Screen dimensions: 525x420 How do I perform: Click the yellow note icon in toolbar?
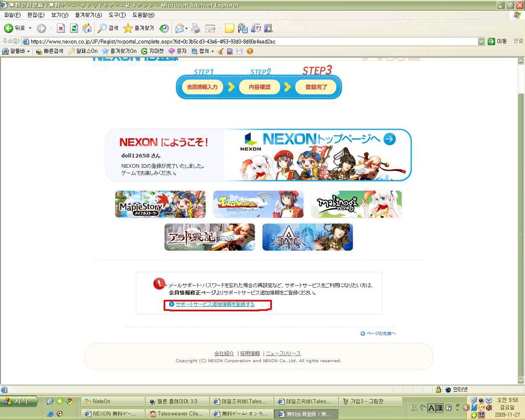tap(229, 29)
